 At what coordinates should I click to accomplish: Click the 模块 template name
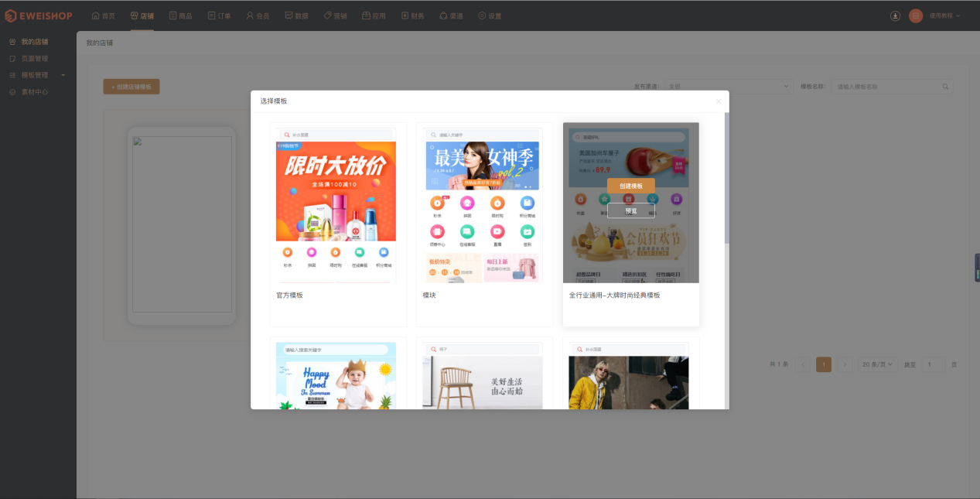429,296
